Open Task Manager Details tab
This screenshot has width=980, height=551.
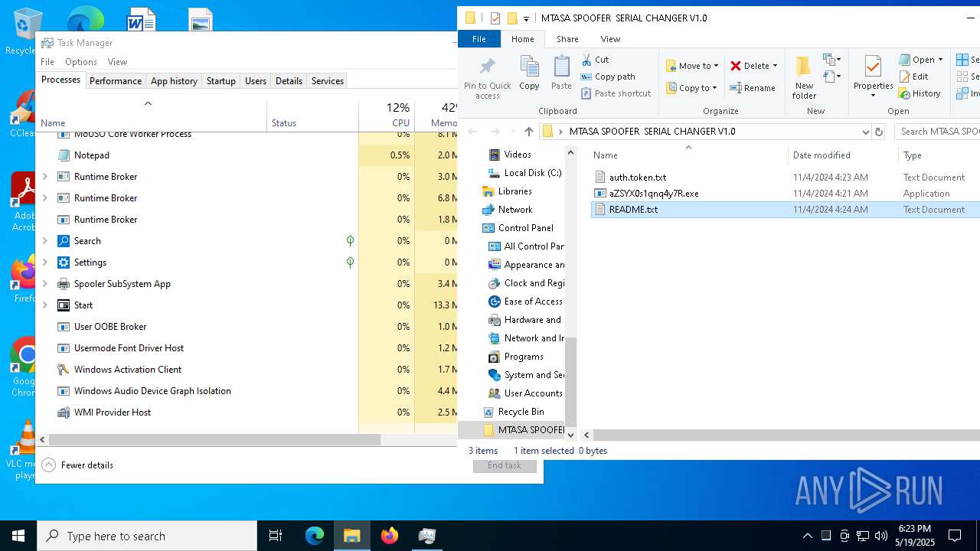[289, 81]
